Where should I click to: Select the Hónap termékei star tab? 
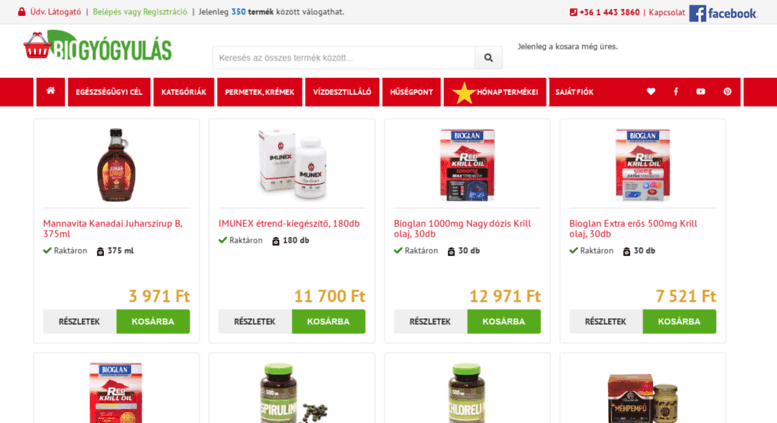pos(495,92)
